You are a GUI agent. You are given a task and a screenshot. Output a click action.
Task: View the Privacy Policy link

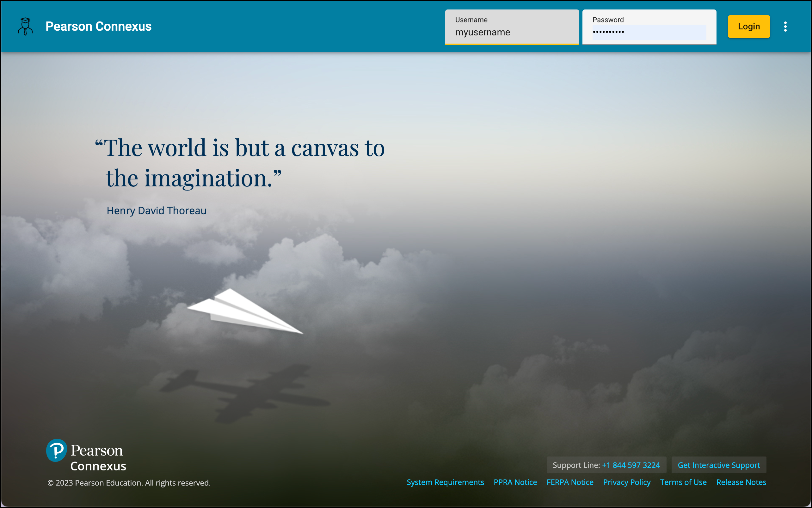coord(627,482)
